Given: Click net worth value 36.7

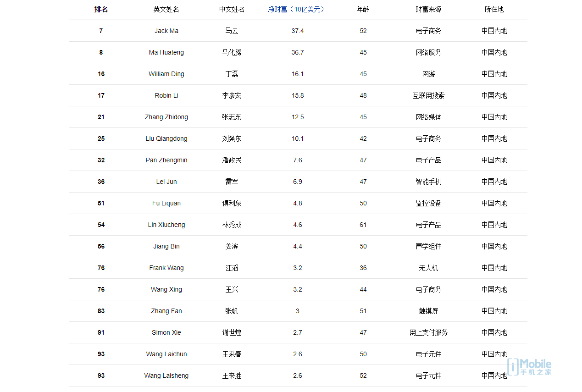Looking at the screenshot, I should coord(298,52).
